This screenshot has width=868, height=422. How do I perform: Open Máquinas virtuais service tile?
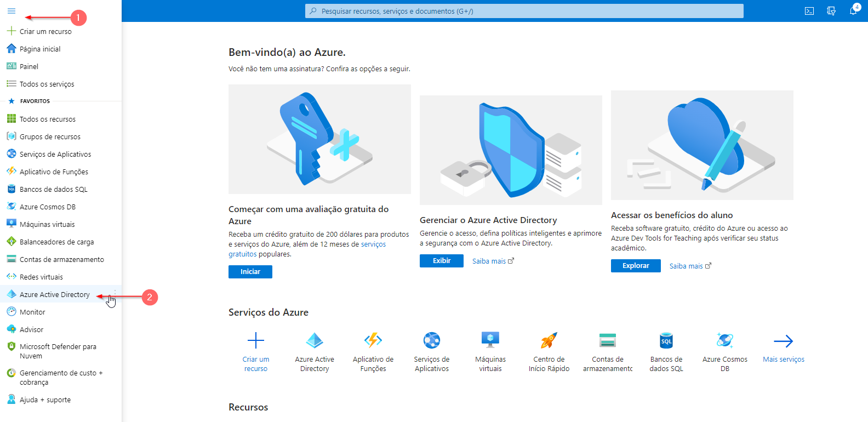coord(490,351)
